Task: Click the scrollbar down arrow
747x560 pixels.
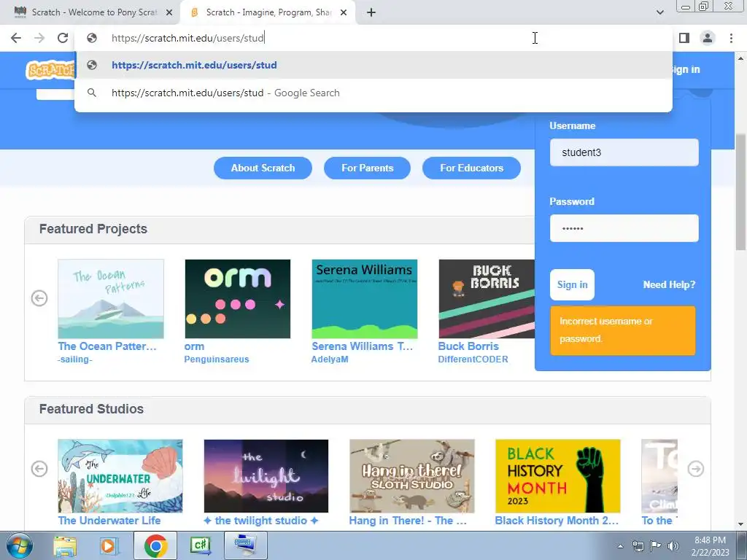Action: 740,525
